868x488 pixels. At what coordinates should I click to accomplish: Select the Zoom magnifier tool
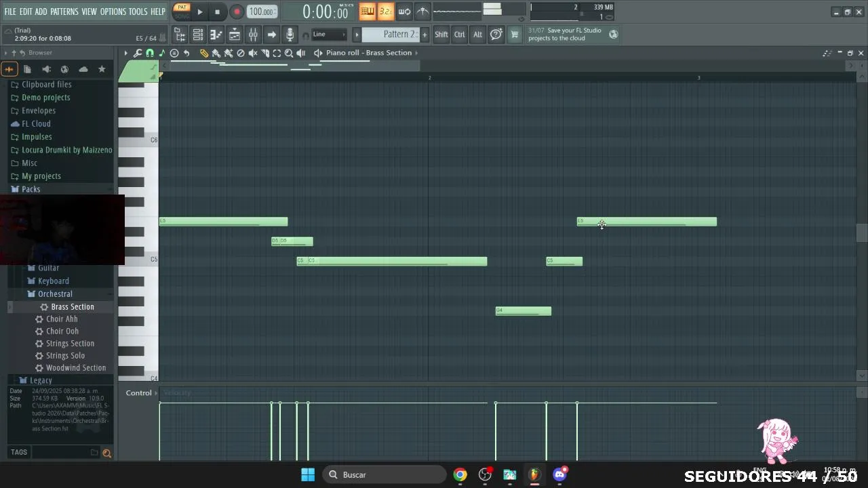[x=289, y=53]
